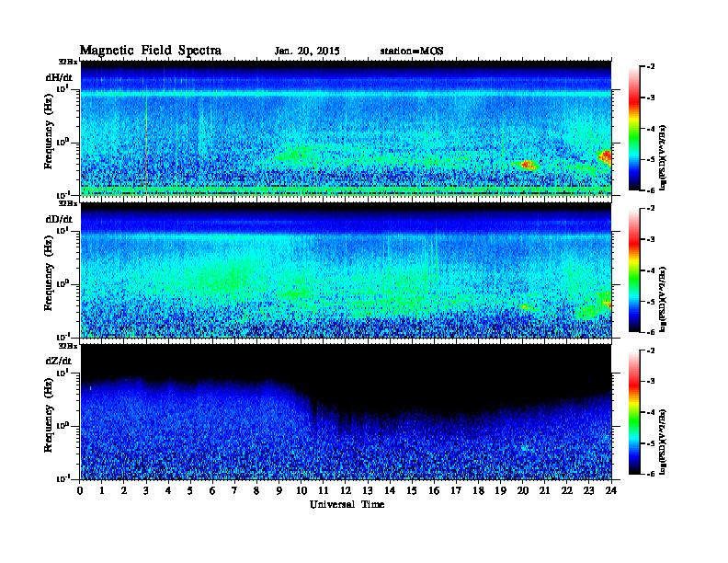Screen dimensions: 728x563
Task: Click hour 20 on Universal Time axis
Action: point(523,490)
